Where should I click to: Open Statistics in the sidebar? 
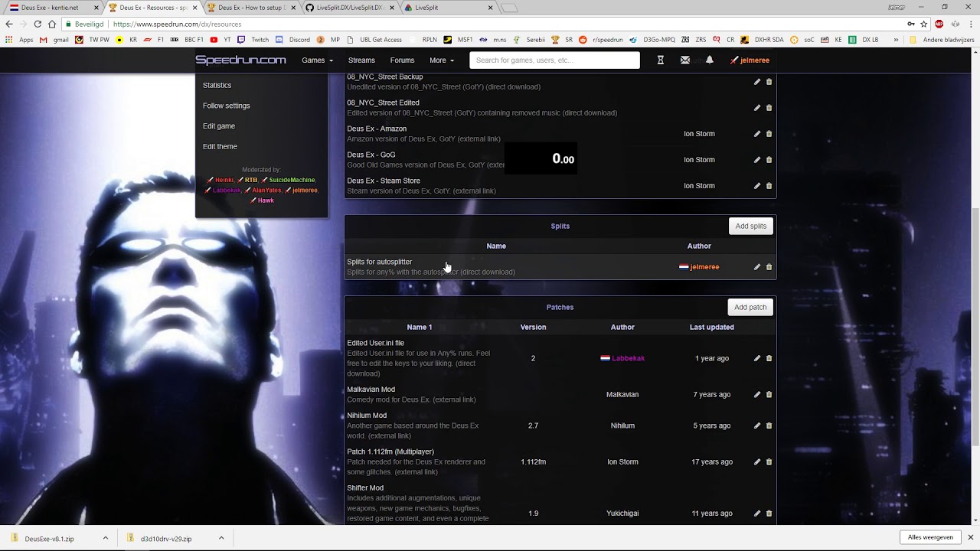(217, 85)
